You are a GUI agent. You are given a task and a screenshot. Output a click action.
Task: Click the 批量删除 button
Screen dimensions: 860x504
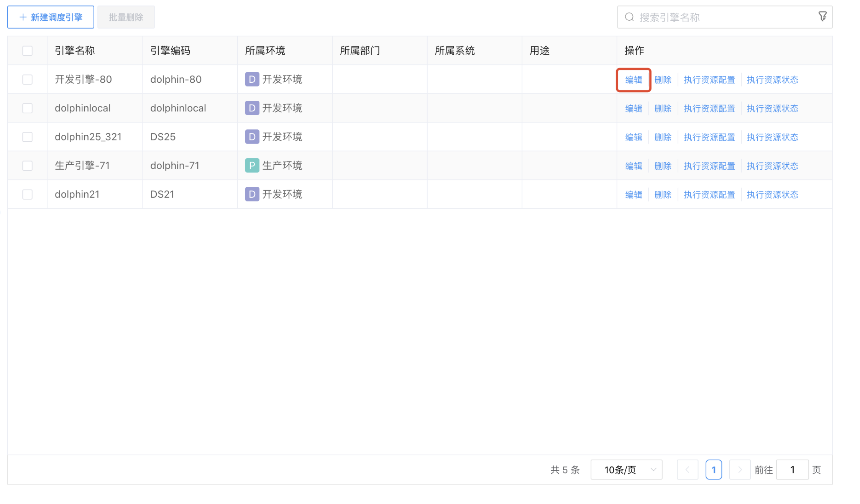point(126,17)
